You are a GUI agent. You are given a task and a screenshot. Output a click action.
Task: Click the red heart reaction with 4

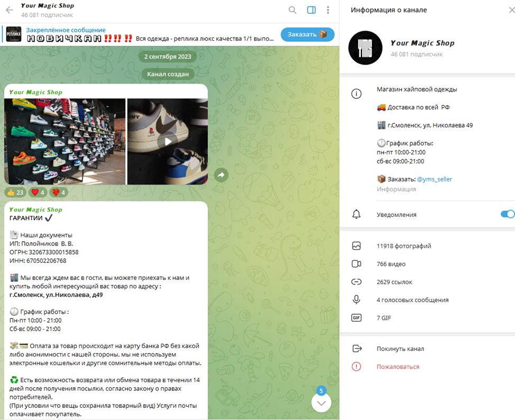pos(38,192)
